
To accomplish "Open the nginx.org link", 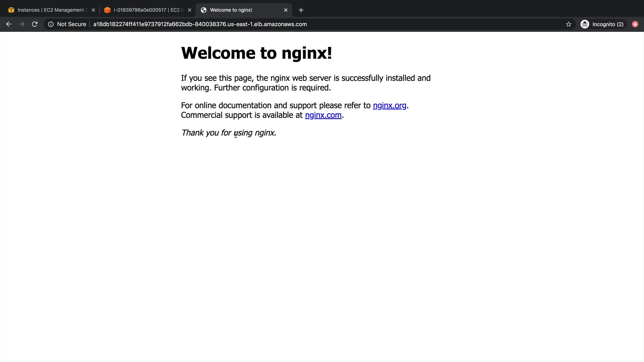I will point(389,105).
